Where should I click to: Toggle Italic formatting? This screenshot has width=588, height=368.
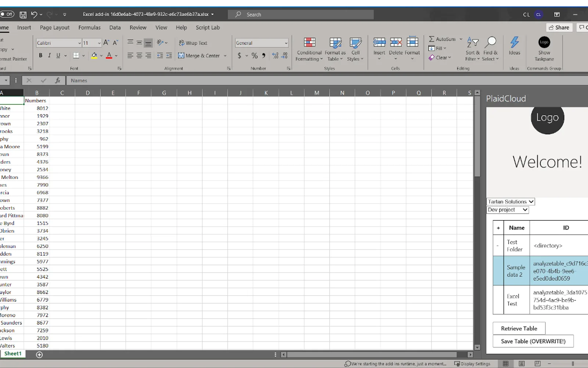[49, 56]
